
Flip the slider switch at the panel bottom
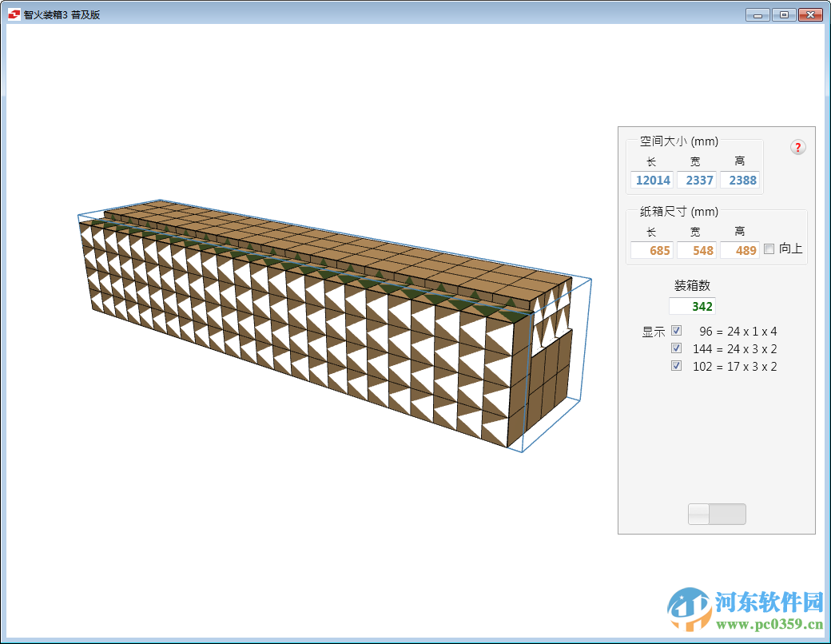point(717,514)
